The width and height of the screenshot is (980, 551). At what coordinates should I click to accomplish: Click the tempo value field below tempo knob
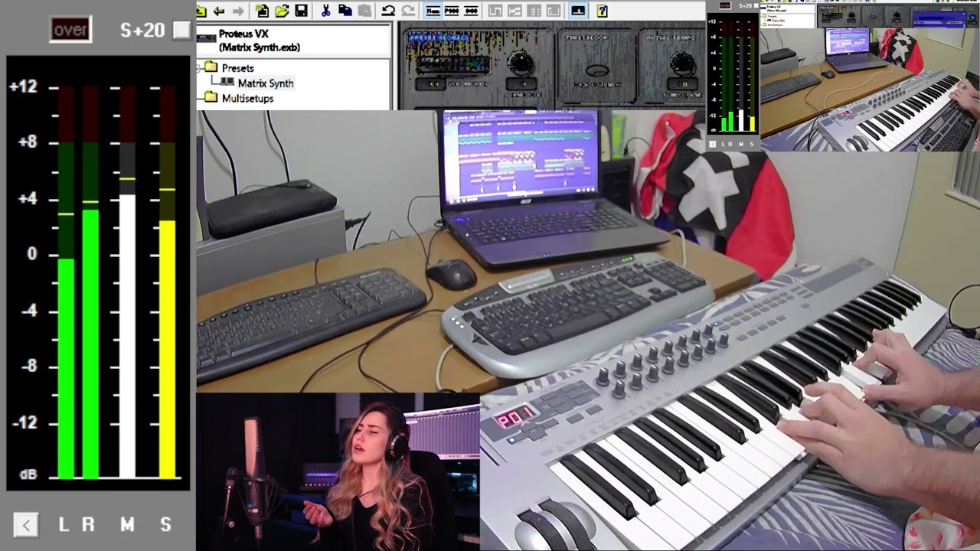683,84
